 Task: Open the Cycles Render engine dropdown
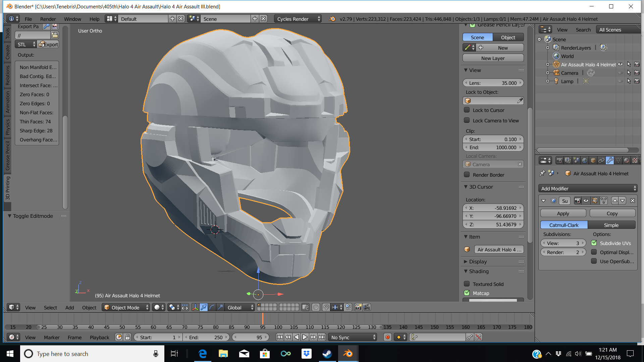point(298,19)
